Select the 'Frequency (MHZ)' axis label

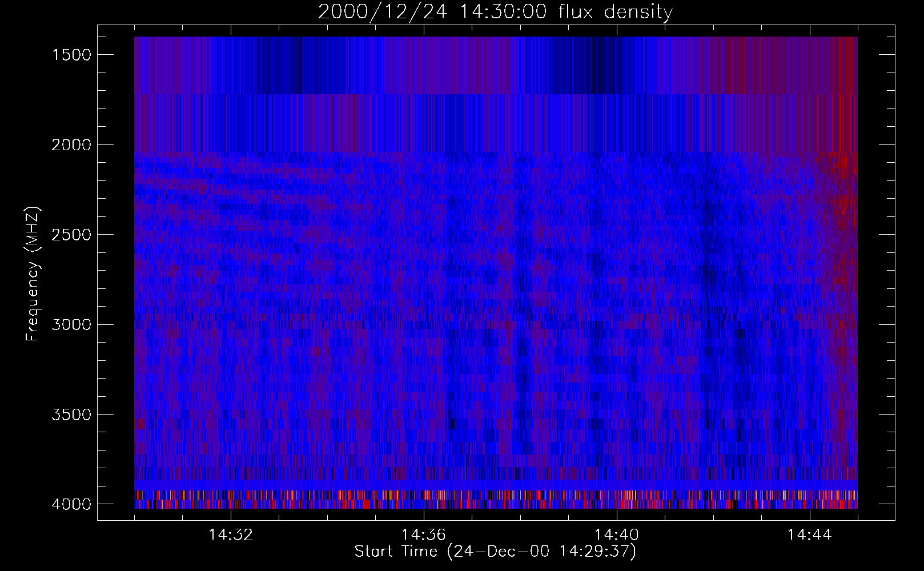click(x=33, y=274)
